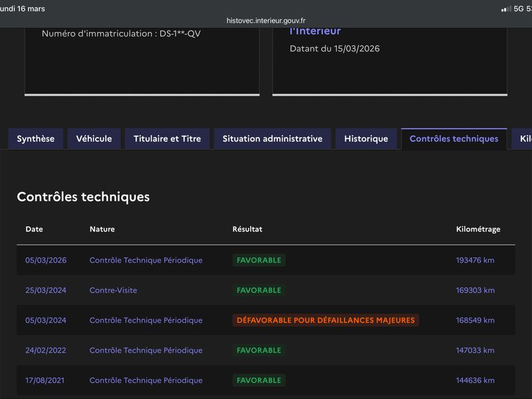Click the 24/02/2022 Contrôle Technique Périodique entry

coord(146,350)
